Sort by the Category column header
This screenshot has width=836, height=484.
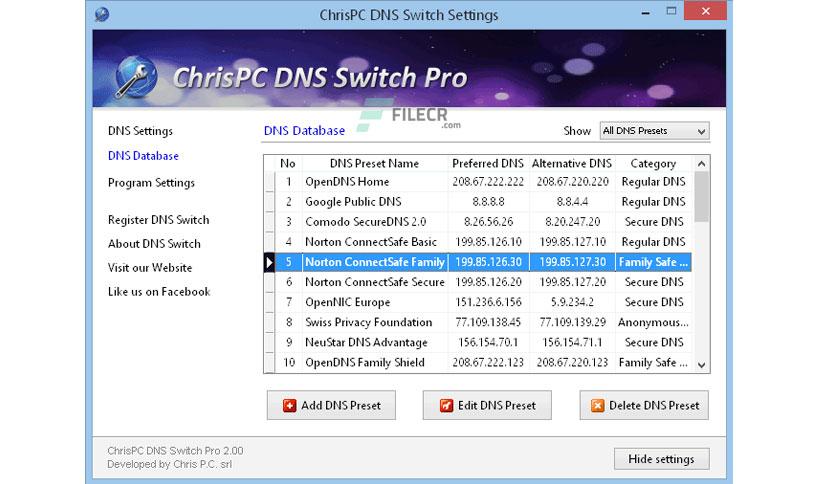point(652,163)
